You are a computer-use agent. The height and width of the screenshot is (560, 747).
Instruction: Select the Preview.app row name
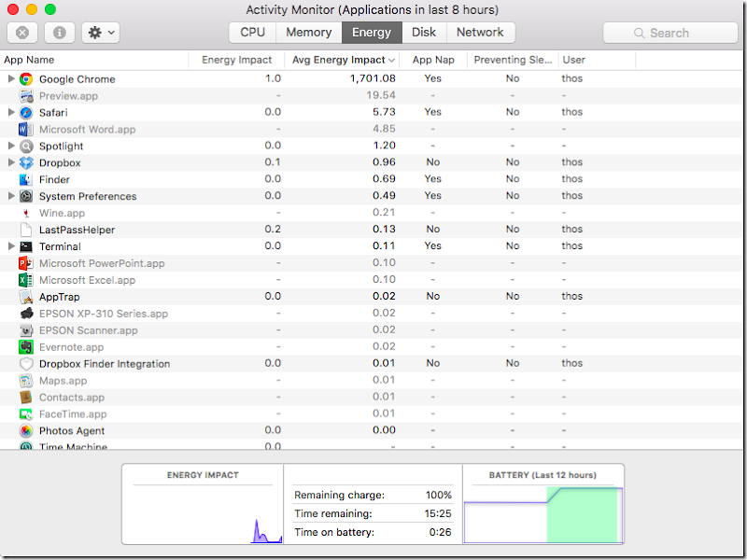click(x=68, y=96)
